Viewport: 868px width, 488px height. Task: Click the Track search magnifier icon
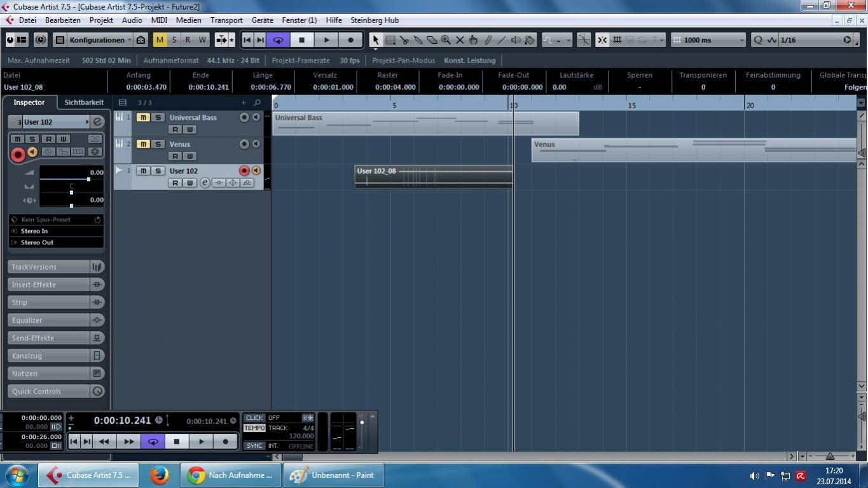(257, 102)
